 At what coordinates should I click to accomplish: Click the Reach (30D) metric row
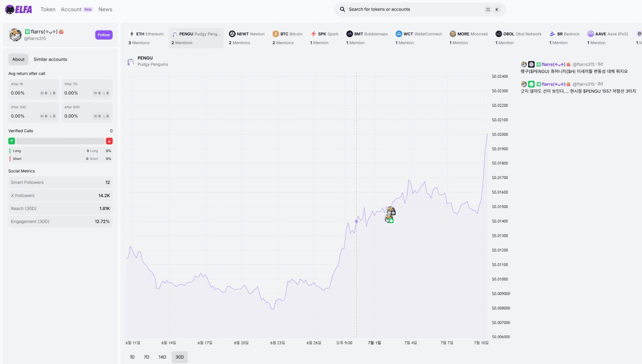coord(60,209)
